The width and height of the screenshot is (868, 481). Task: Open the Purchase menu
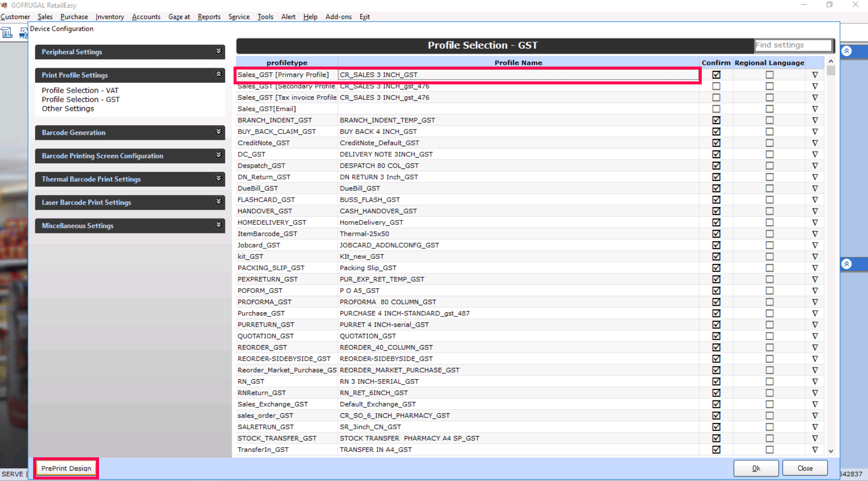(74, 17)
